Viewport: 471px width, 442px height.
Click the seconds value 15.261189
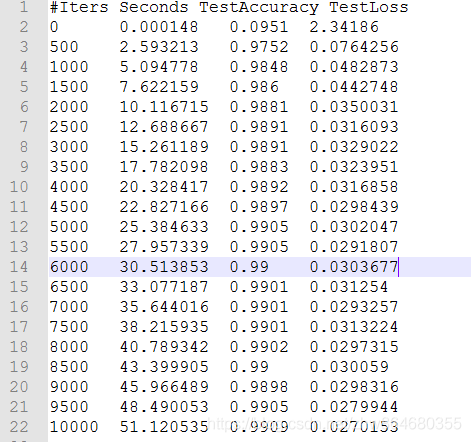(x=164, y=147)
